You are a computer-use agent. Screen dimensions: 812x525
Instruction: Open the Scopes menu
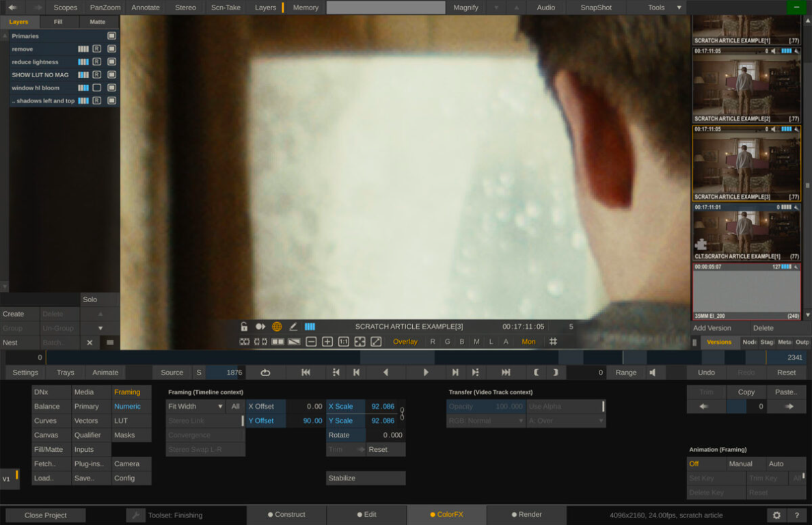coord(65,8)
